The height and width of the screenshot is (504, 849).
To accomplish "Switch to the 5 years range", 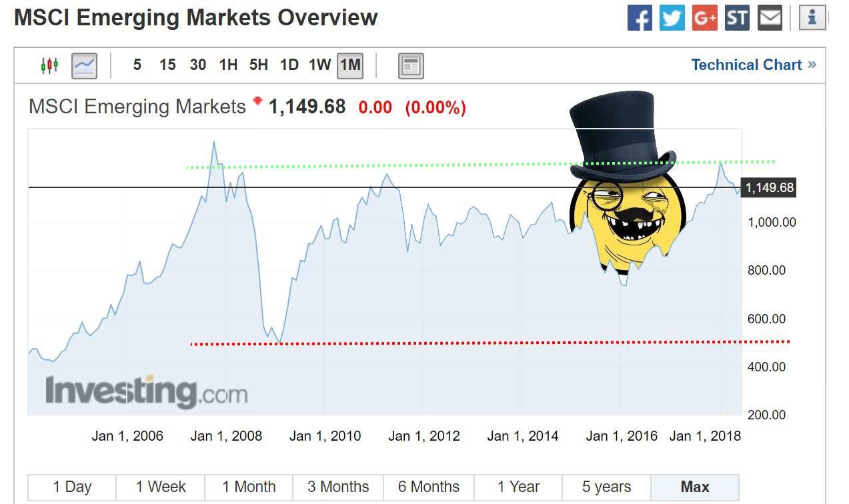I will [606, 487].
